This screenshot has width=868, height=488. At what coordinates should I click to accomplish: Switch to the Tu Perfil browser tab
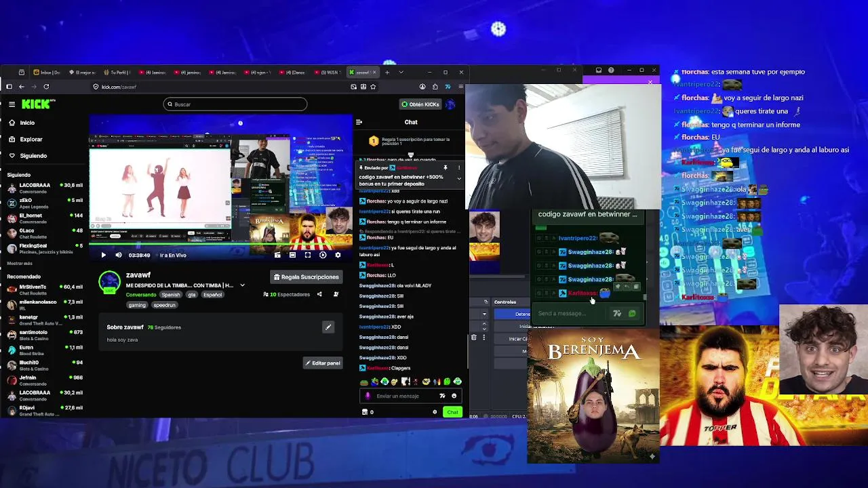[x=117, y=73]
